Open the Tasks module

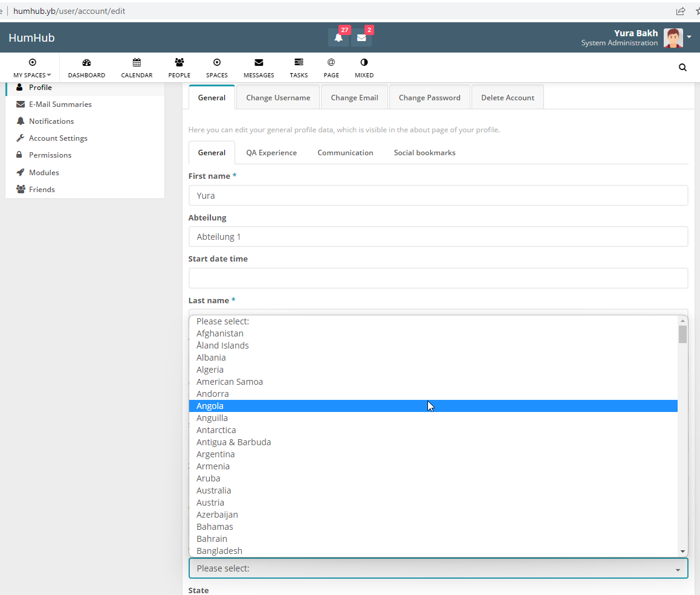point(299,66)
